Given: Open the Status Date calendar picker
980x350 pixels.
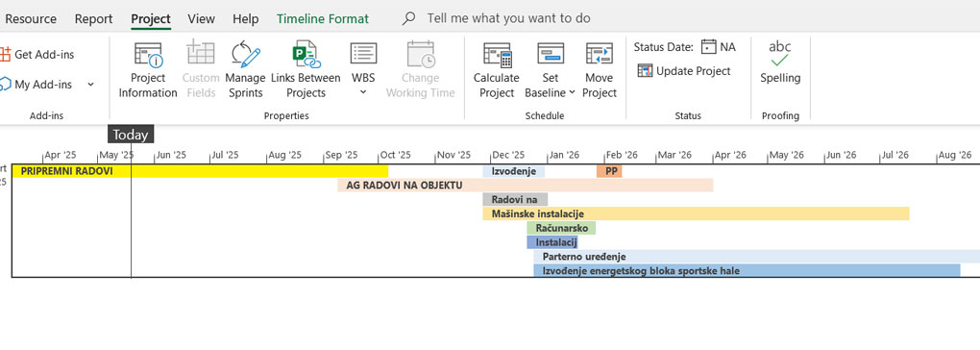Looking at the screenshot, I should click(x=708, y=47).
